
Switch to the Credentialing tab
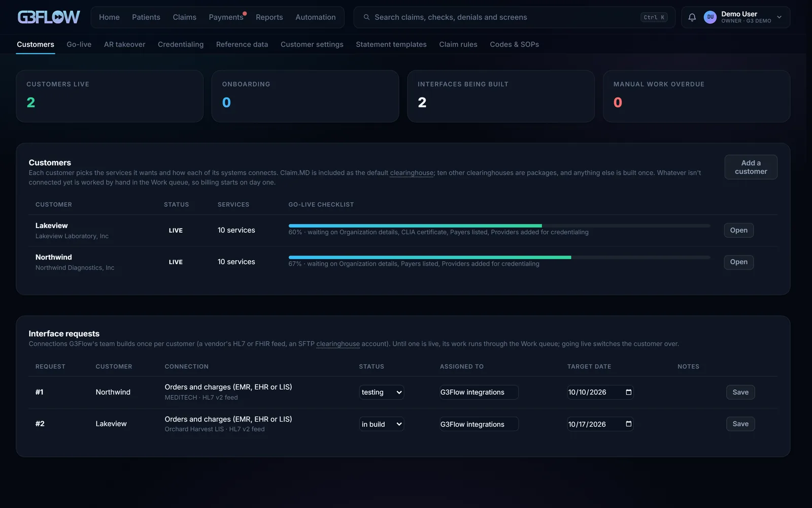tap(181, 44)
